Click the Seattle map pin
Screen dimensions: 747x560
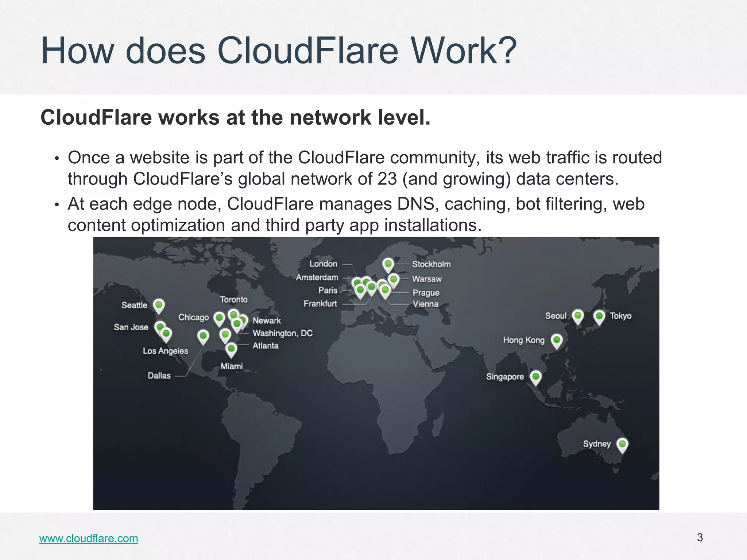159,306
